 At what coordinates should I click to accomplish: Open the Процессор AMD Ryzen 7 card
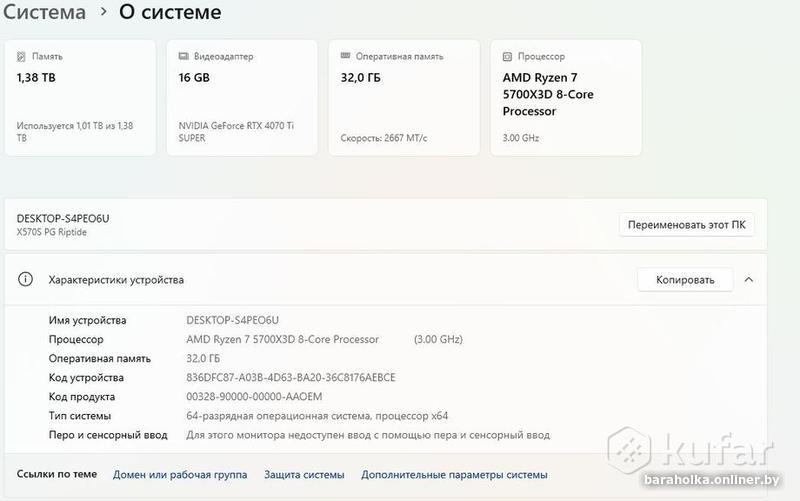pos(566,98)
